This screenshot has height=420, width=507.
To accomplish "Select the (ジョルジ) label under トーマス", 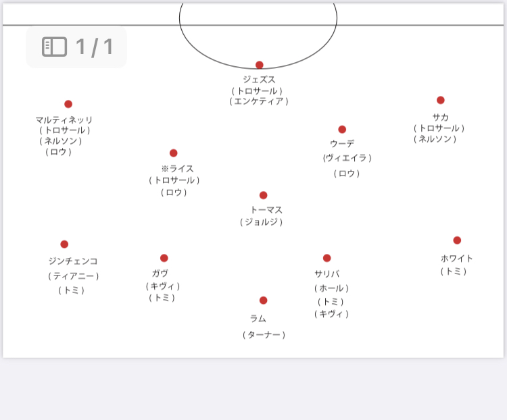I will click(x=262, y=222).
